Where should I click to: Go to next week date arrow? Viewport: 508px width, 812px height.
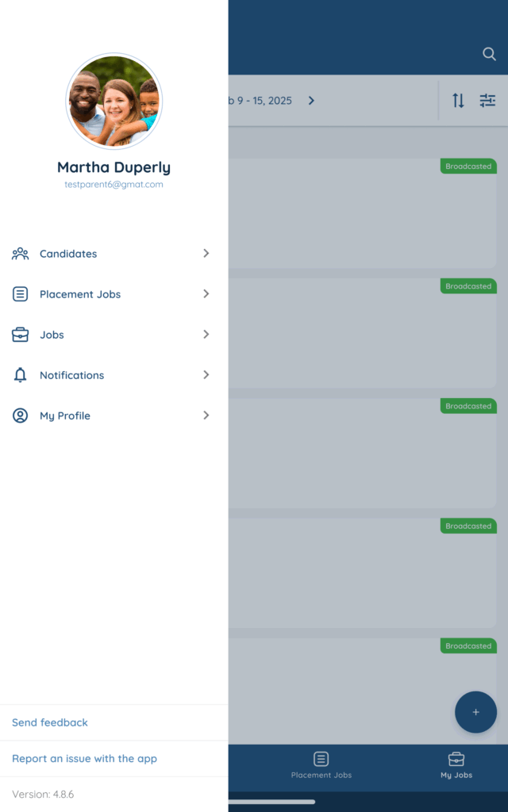click(x=311, y=101)
